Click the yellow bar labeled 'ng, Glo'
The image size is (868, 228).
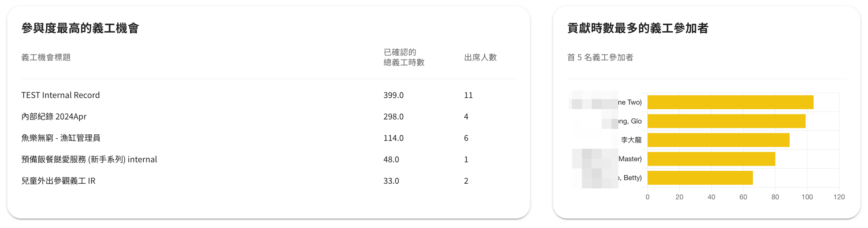point(726,121)
